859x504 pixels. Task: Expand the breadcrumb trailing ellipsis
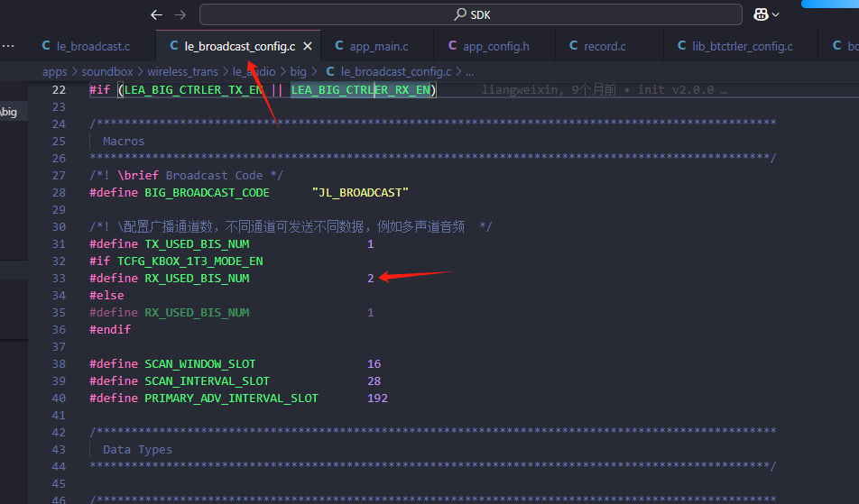(469, 72)
